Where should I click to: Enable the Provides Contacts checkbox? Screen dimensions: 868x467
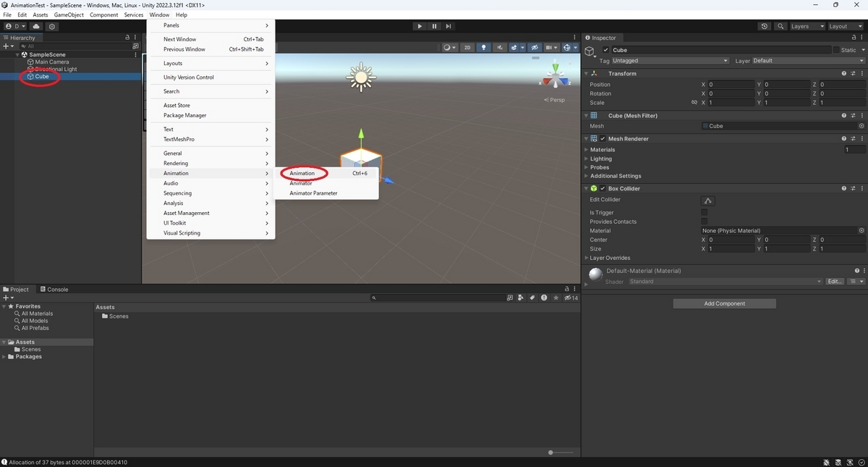coord(705,222)
